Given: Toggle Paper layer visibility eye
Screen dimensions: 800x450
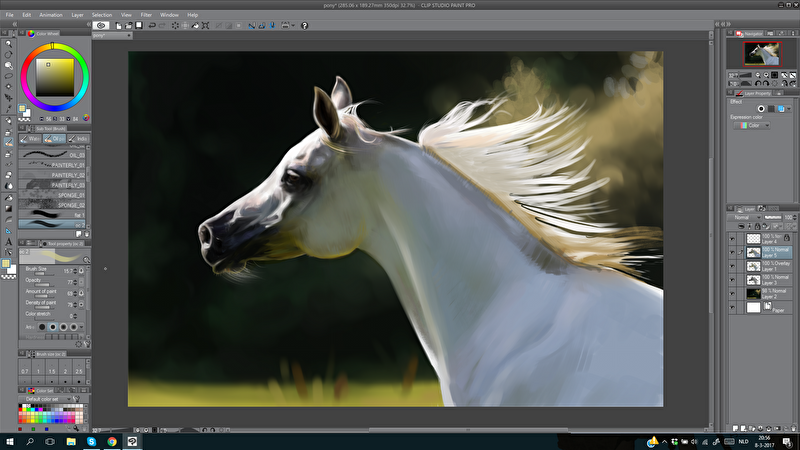Looking at the screenshot, I should [732, 308].
